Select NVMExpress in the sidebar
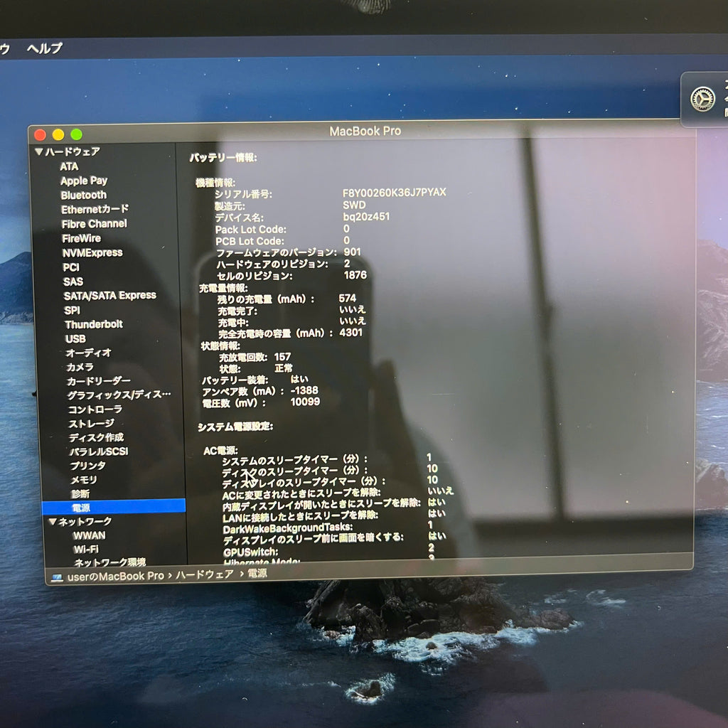The image size is (728, 728). tap(92, 252)
